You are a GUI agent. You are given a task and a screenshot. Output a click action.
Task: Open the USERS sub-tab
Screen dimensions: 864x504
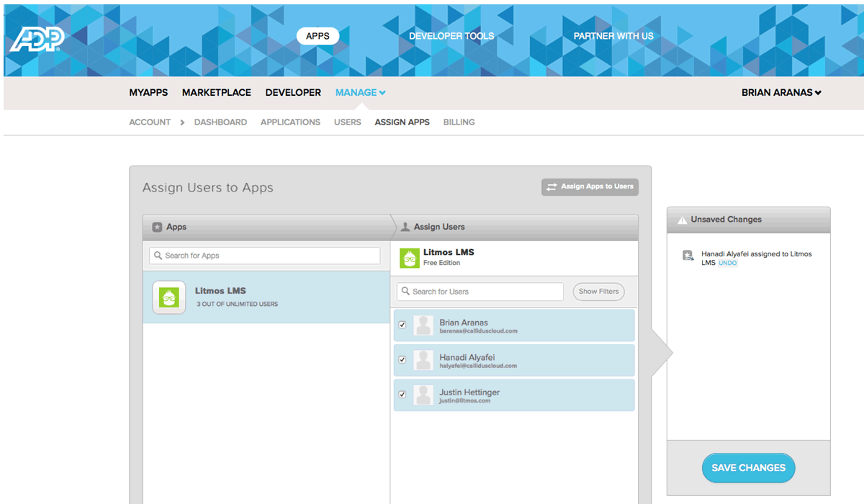pos(348,122)
